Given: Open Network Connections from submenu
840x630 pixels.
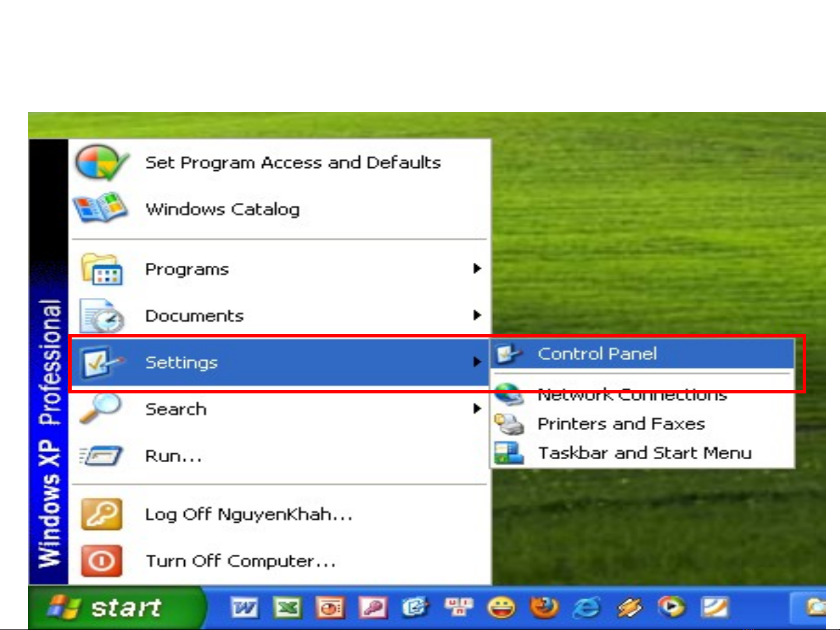Looking at the screenshot, I should (642, 395).
